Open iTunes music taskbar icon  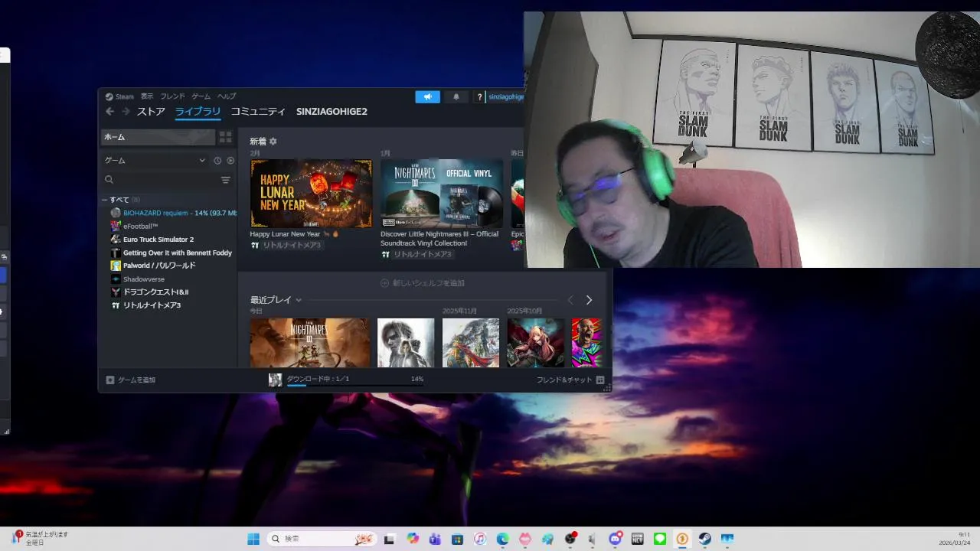pos(480,539)
